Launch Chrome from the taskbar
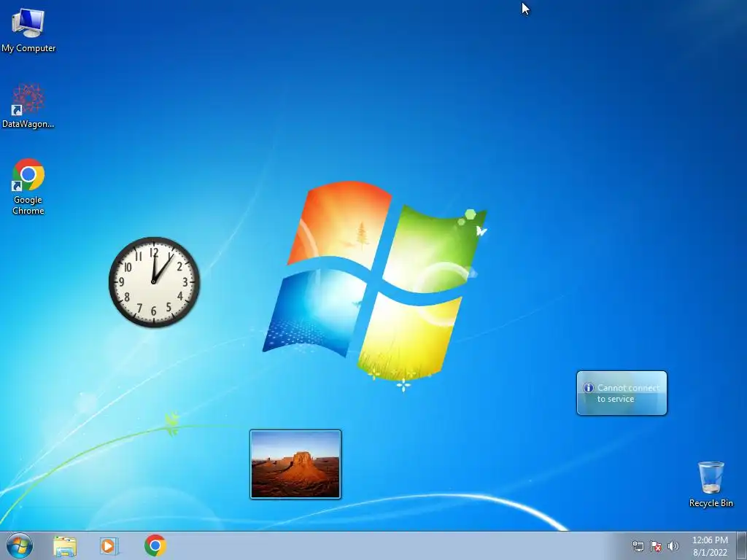The height and width of the screenshot is (560, 747). 155,545
